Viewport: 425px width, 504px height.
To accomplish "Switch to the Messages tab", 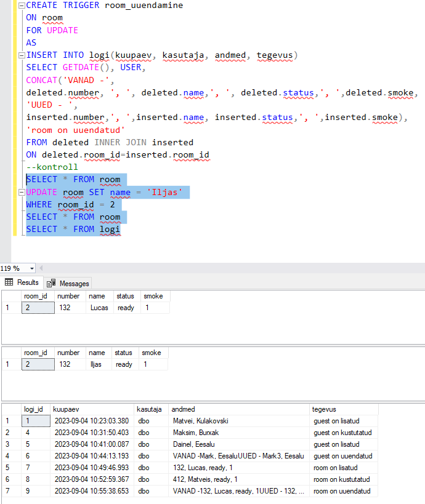I will point(68,283).
